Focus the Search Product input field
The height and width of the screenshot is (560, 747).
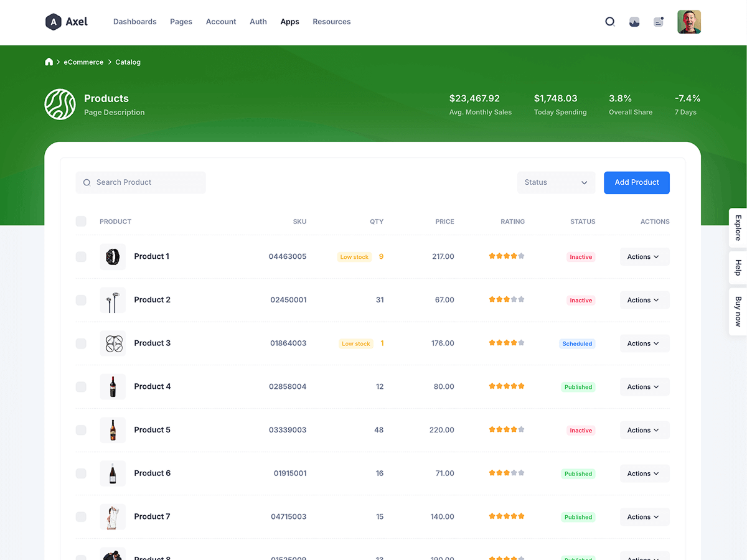tap(146, 182)
